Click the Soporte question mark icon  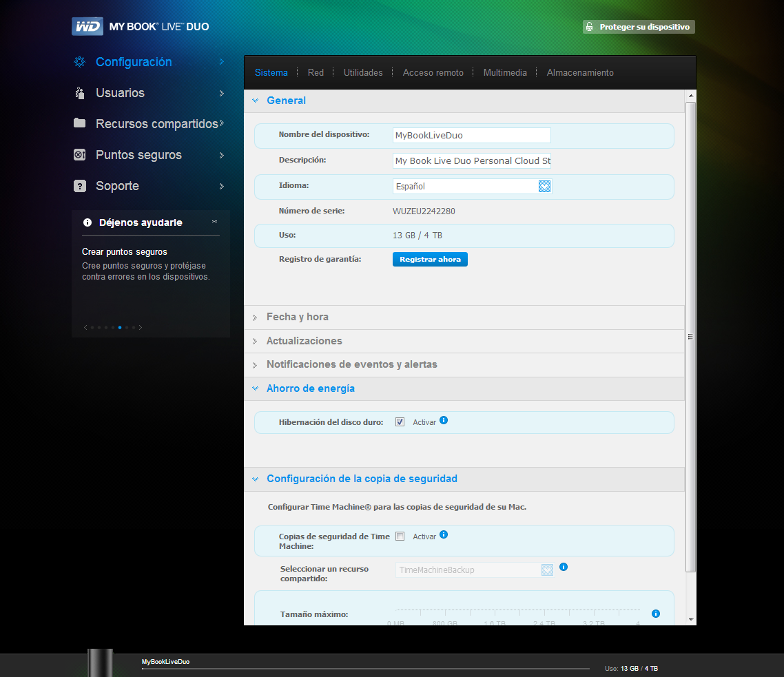coord(79,186)
